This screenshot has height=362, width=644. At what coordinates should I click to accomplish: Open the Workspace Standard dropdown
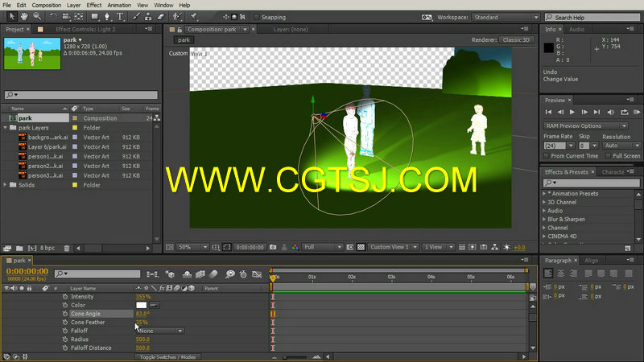point(505,17)
